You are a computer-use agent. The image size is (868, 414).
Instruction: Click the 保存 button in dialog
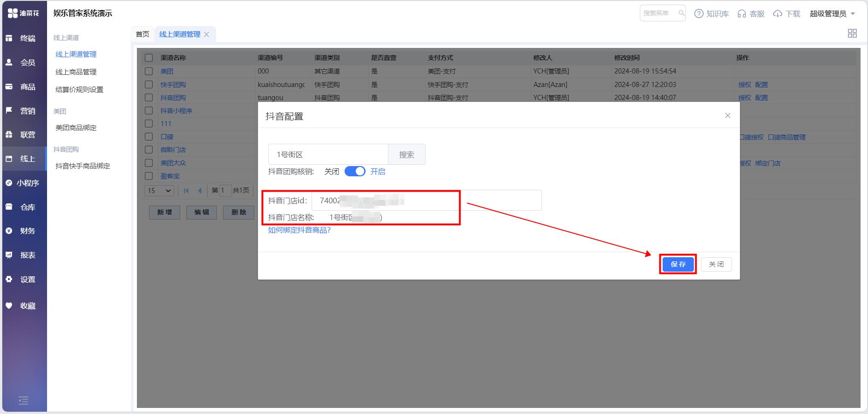point(678,264)
